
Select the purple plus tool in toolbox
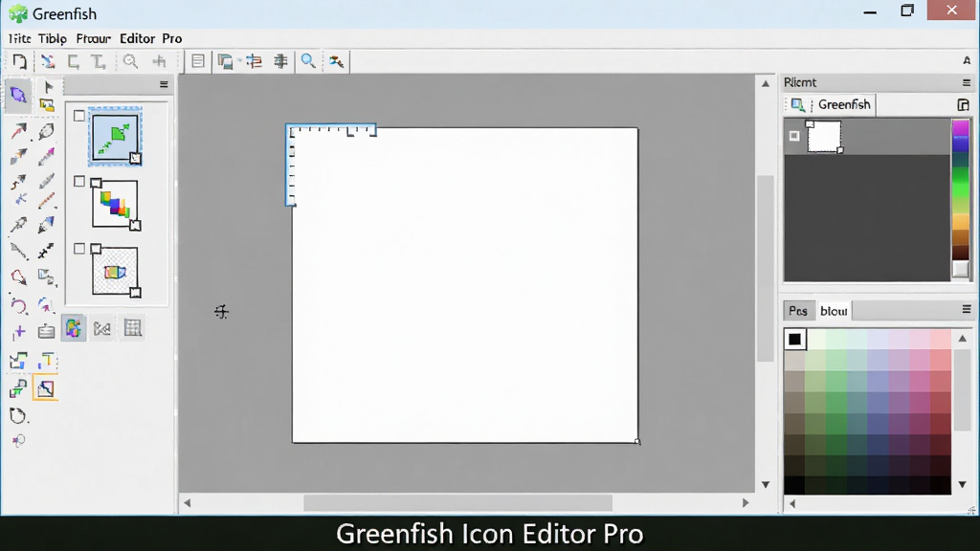point(19,332)
